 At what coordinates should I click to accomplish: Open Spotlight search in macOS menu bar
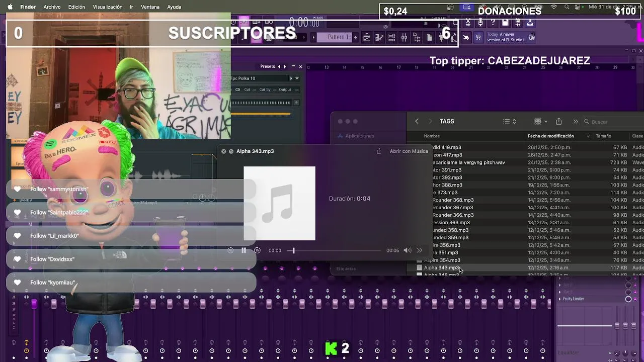[567, 7]
